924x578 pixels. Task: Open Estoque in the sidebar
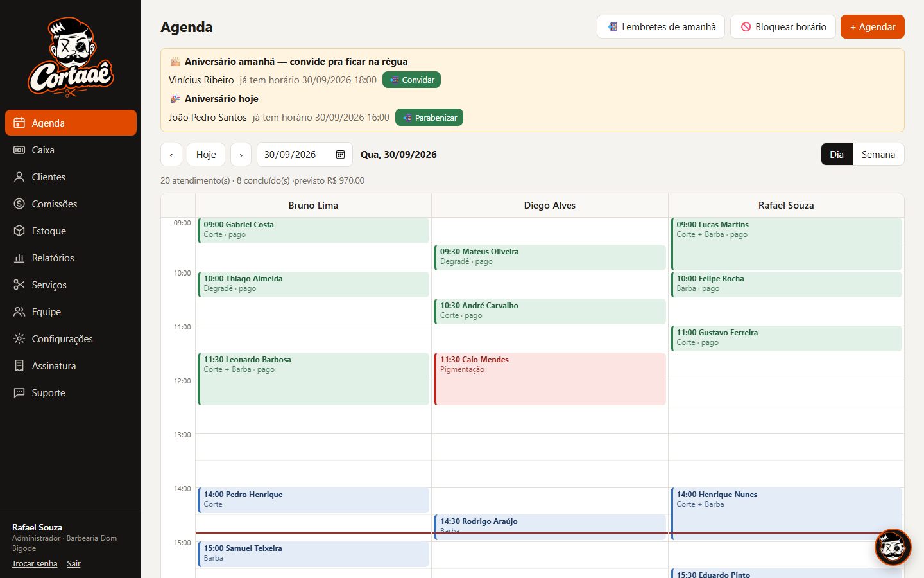71,231
